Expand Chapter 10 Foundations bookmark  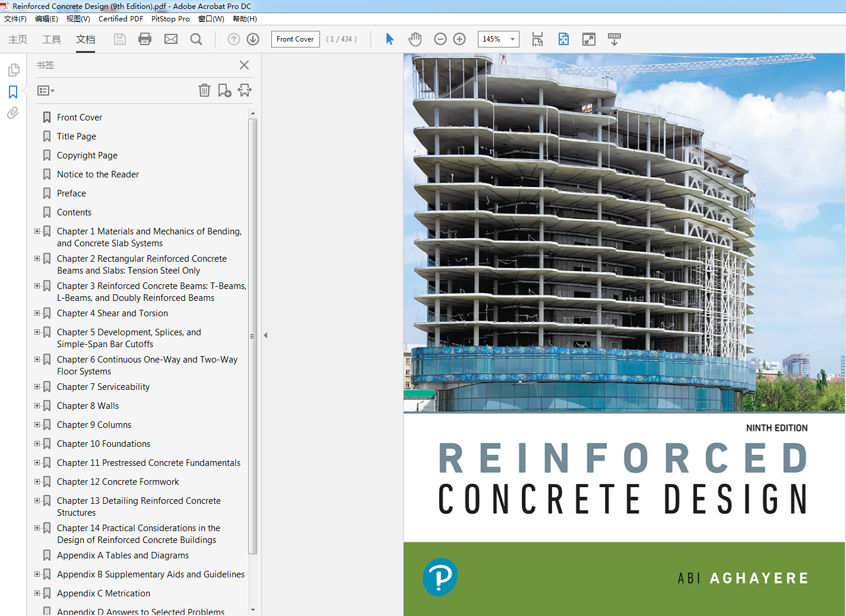point(37,444)
